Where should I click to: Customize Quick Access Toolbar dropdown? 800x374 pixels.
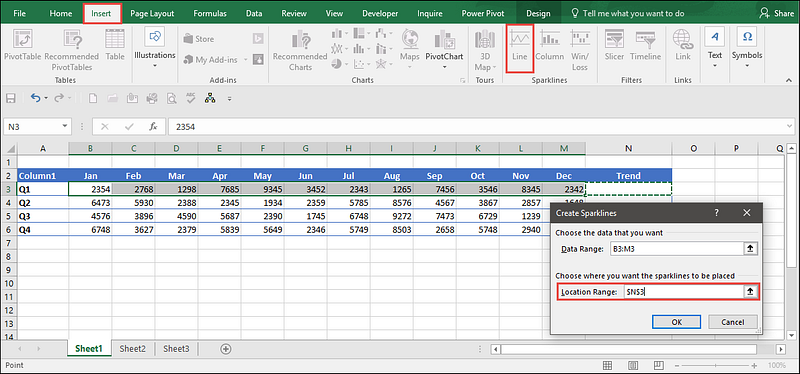(230, 98)
